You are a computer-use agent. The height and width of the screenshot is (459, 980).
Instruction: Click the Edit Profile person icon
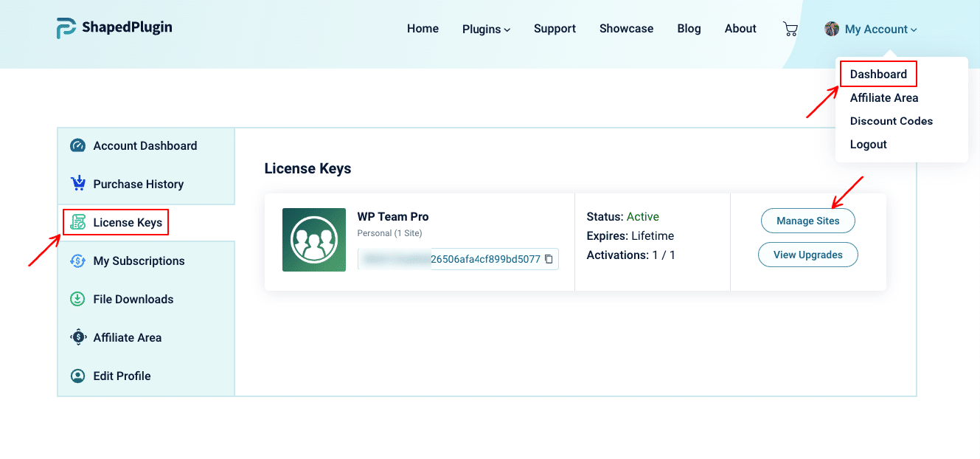(x=78, y=376)
